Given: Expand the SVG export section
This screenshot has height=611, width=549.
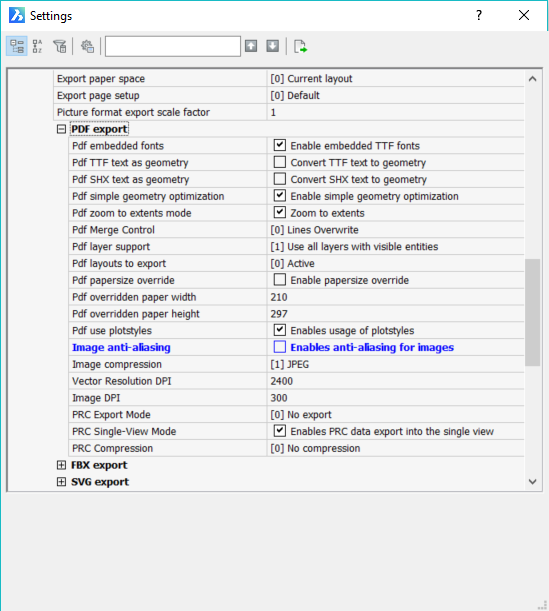Looking at the screenshot, I should tap(61, 482).
